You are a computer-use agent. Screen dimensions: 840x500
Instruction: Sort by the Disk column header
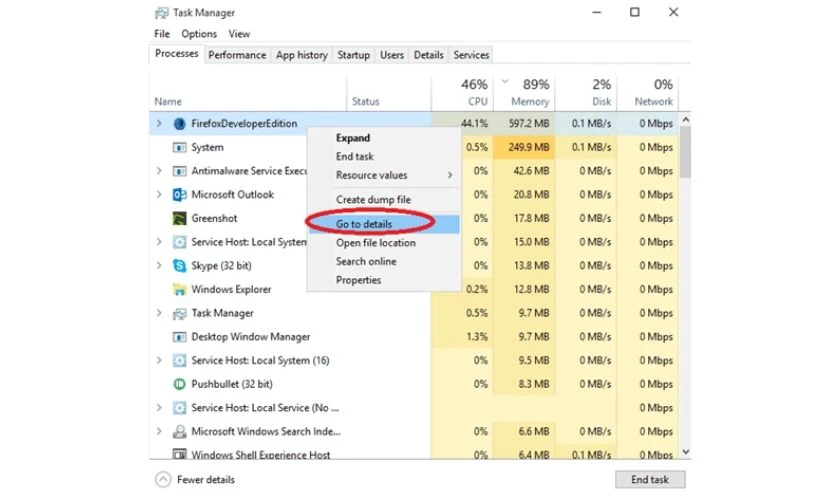coord(586,93)
